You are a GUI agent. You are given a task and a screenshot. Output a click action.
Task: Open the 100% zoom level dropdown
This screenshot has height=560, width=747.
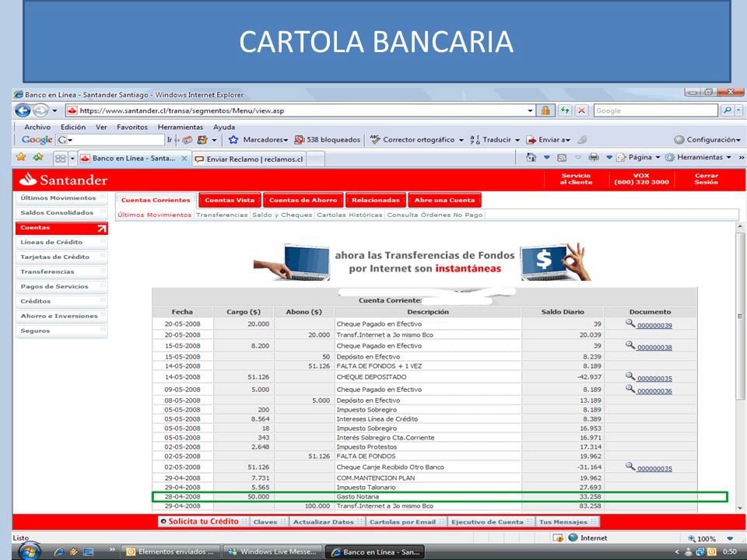pyautogui.click(x=730, y=538)
